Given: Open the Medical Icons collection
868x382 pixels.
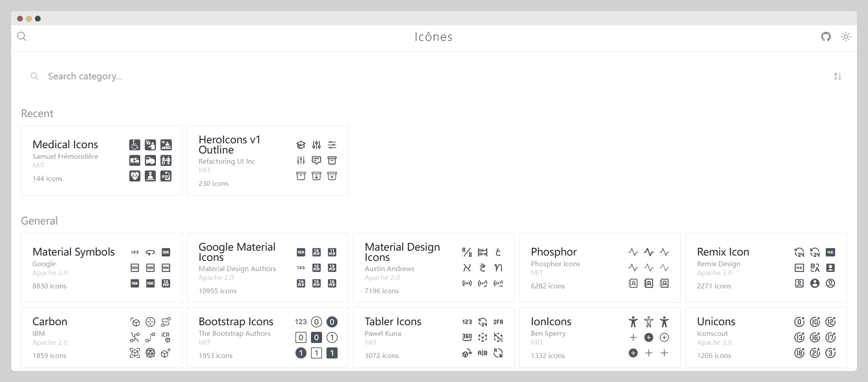Looking at the screenshot, I should pyautogui.click(x=65, y=145).
